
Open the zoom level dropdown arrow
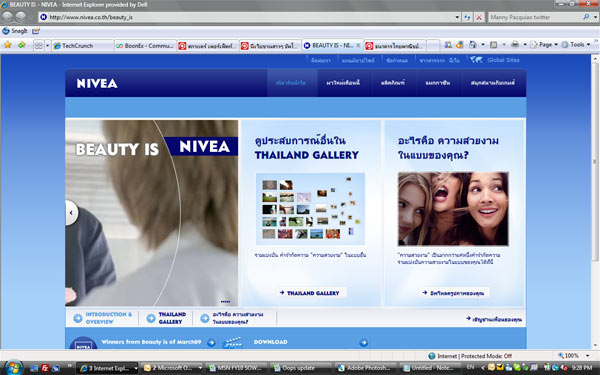click(x=587, y=356)
